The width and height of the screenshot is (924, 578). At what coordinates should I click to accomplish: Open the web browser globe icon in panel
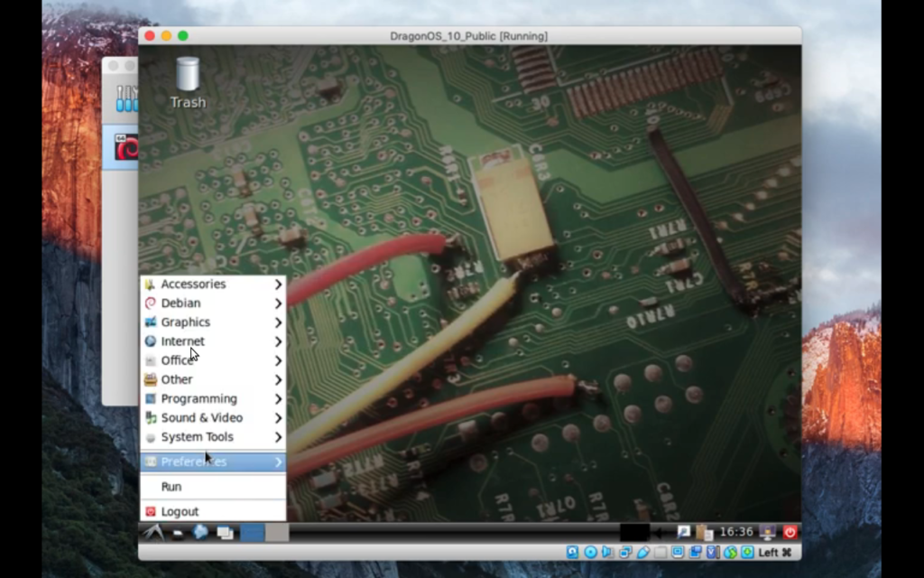tap(200, 532)
